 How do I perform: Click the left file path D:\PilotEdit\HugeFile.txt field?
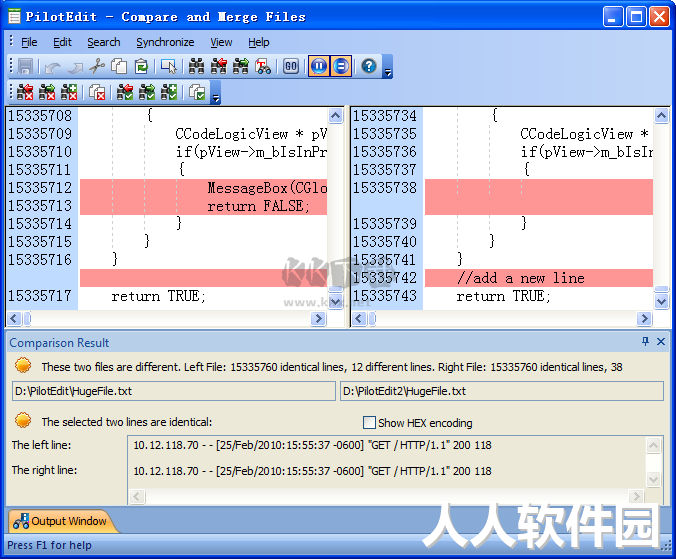pos(174,391)
